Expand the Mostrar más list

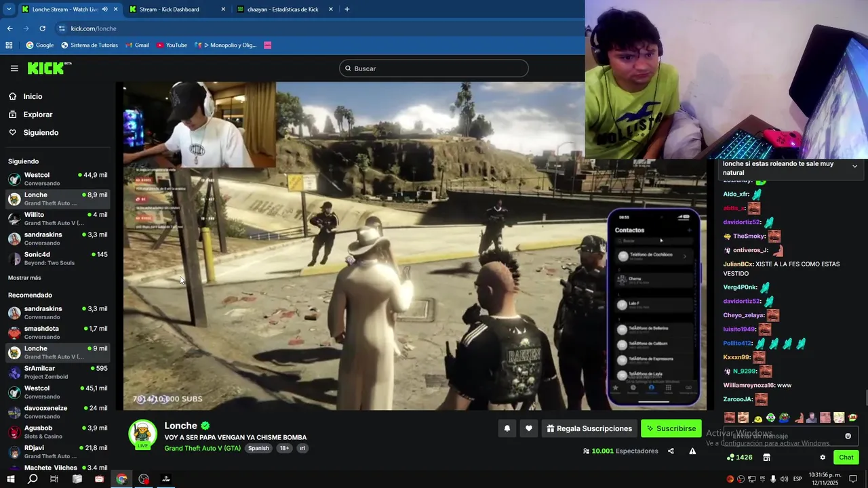[24, 278]
